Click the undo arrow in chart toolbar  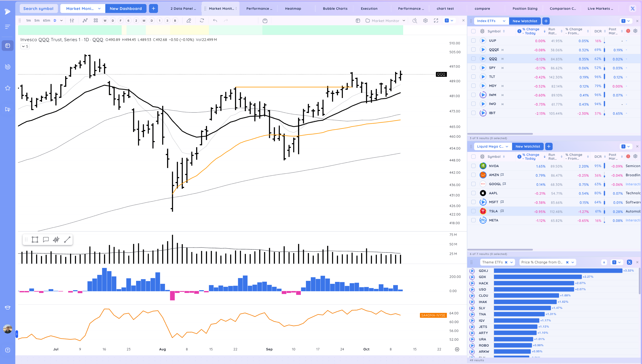point(215,21)
